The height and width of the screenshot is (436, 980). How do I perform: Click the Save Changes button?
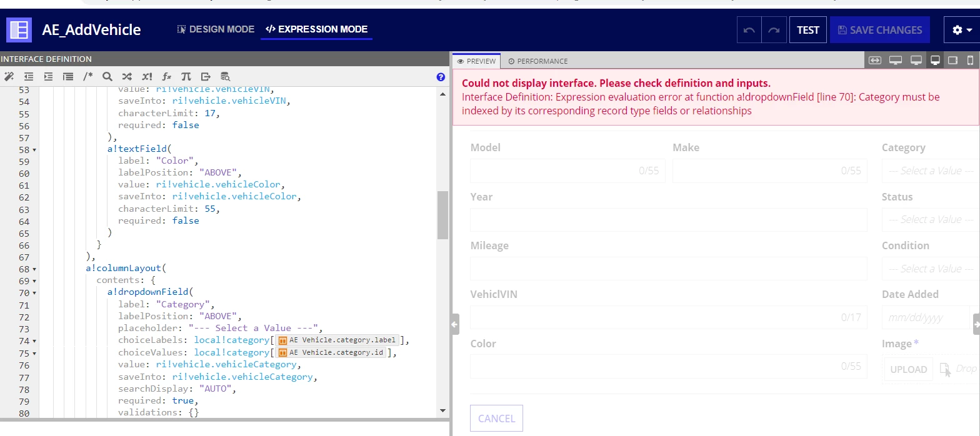[x=879, y=30]
